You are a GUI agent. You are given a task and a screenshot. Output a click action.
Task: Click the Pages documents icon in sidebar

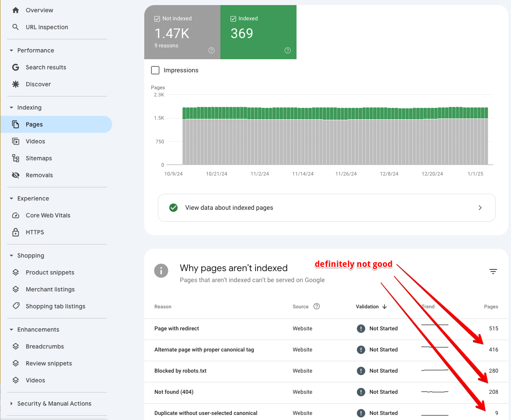tap(16, 124)
